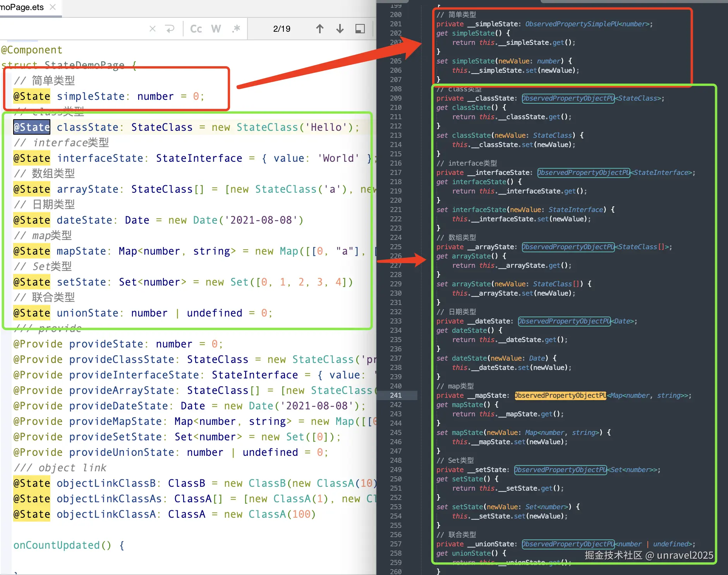Click 'get simpleState() {' in right editor
The height and width of the screenshot is (575, 728).
pos(473,33)
